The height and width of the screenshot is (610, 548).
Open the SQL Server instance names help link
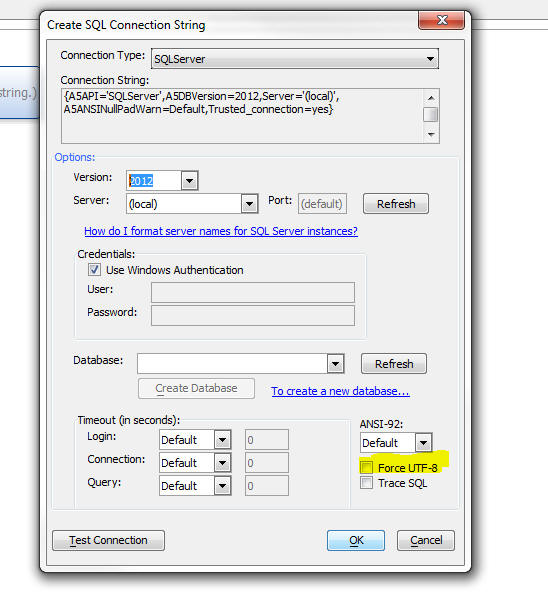click(x=221, y=231)
